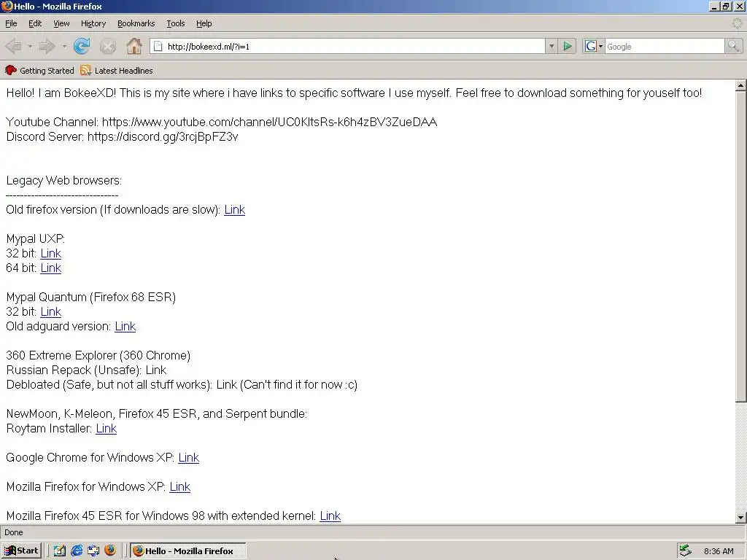Screen dimensions: 747x560
Task: Open the Latest Headlines feed bookmark
Action: pos(117,71)
